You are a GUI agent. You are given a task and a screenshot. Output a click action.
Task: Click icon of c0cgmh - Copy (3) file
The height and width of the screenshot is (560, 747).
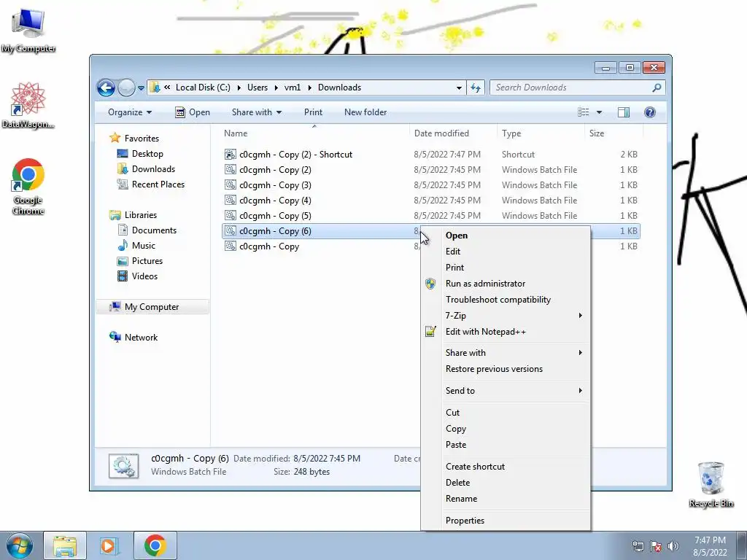pyautogui.click(x=230, y=184)
